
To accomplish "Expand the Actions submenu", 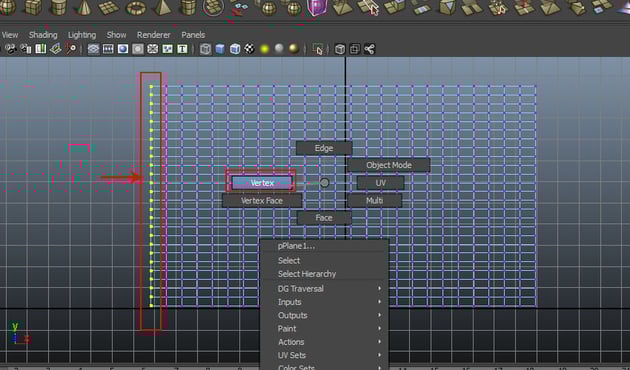I will point(325,342).
